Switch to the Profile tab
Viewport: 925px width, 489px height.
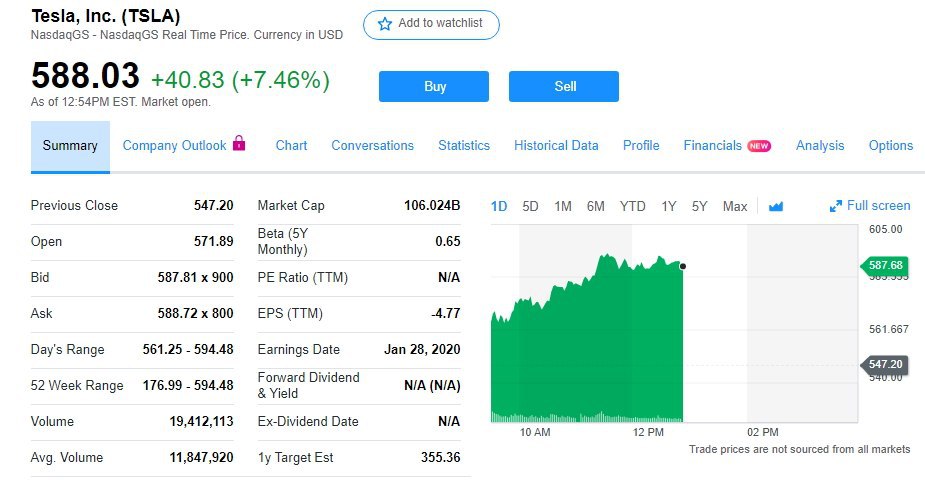[x=641, y=146]
